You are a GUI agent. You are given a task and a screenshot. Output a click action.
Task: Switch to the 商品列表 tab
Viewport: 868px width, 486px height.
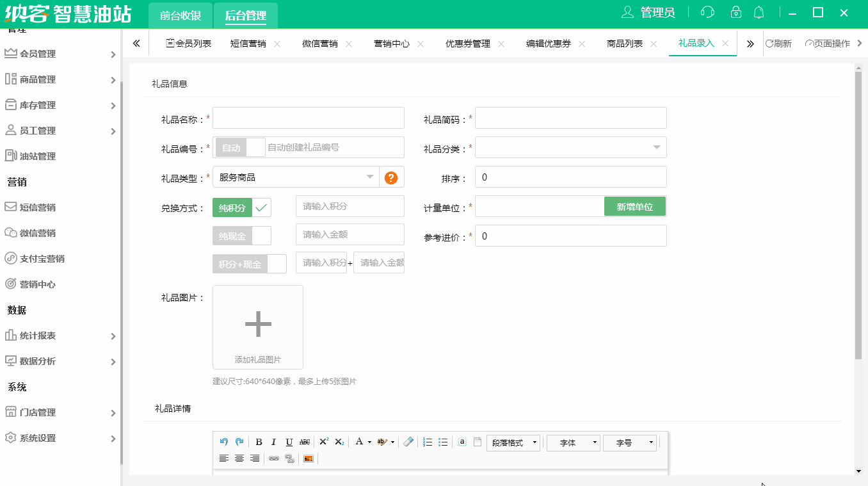[626, 44]
